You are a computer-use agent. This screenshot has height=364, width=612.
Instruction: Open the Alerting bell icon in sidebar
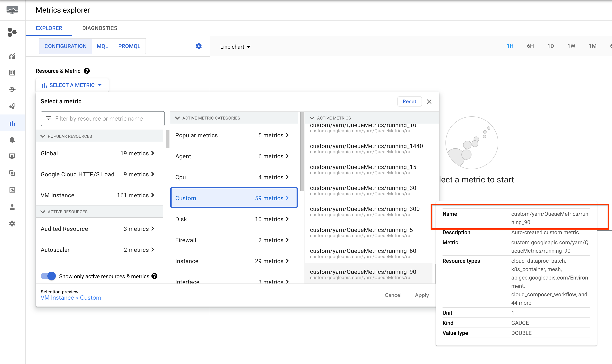pyautogui.click(x=12, y=140)
